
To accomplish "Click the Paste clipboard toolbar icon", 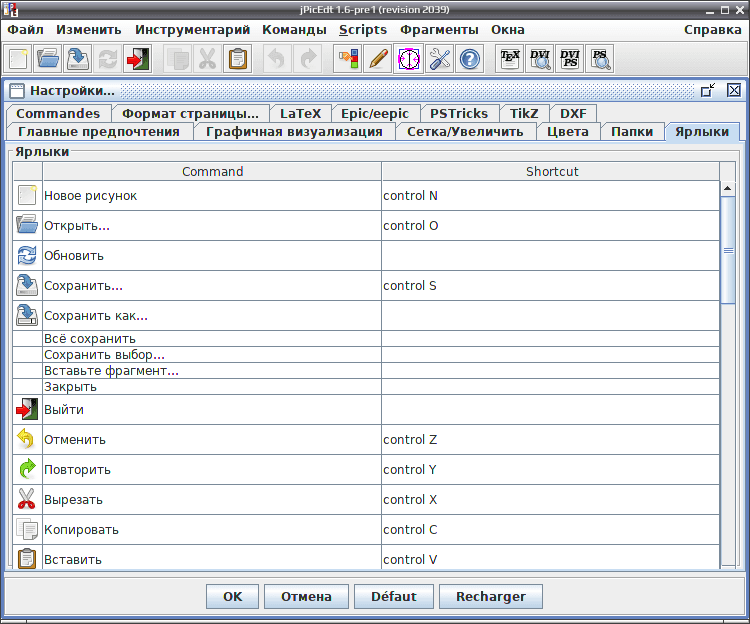I will tap(237, 59).
